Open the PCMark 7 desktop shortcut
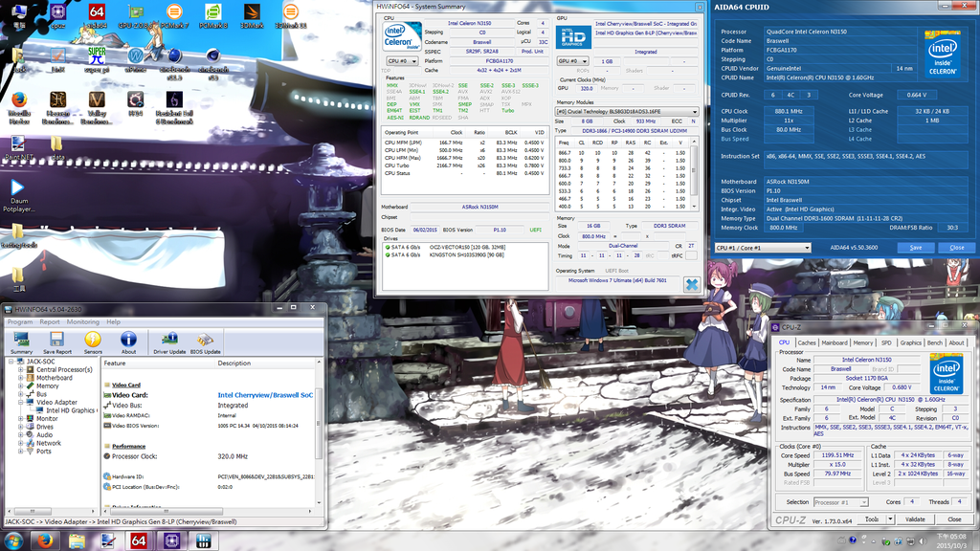 click(x=174, y=16)
